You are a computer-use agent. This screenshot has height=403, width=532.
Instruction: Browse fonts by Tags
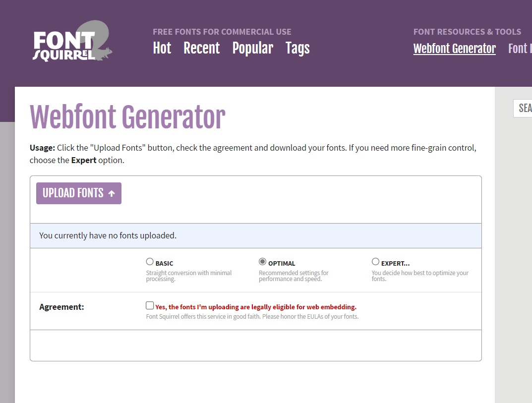(x=297, y=48)
